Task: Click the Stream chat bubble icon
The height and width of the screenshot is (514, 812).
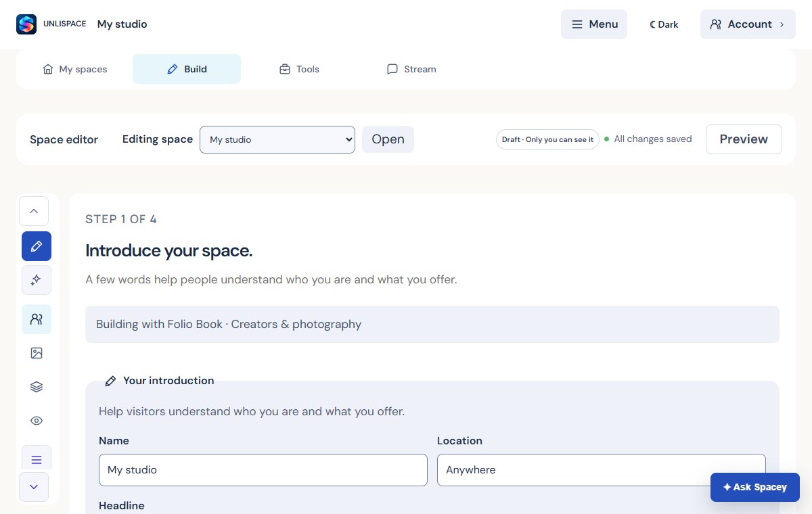Action: [x=392, y=69]
